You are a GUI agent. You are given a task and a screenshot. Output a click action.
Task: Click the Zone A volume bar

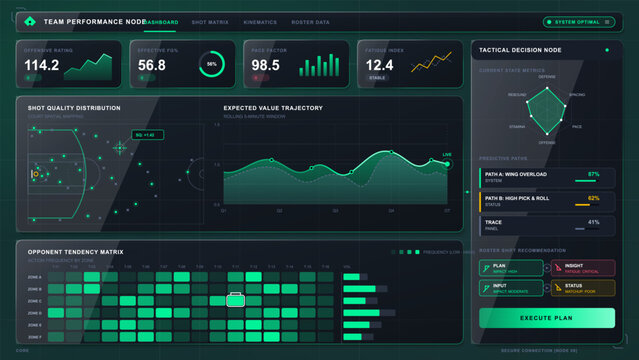point(355,277)
